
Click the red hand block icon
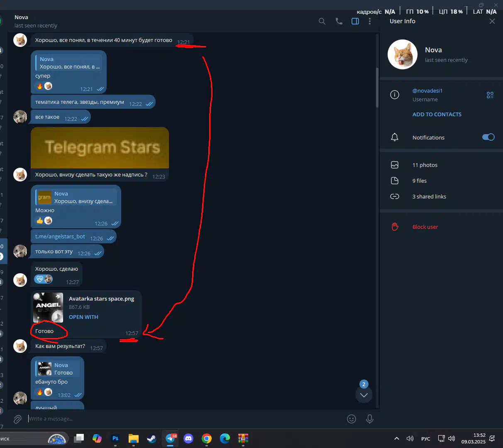(x=395, y=227)
